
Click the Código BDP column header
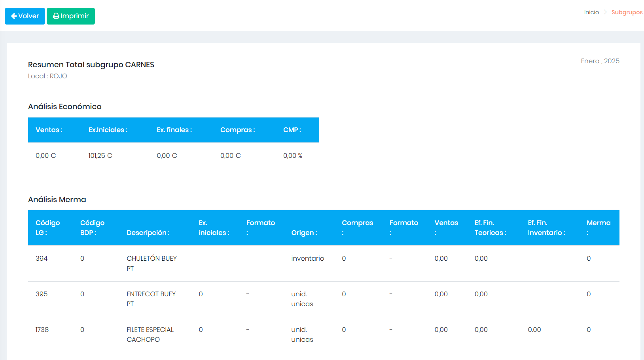(93, 228)
